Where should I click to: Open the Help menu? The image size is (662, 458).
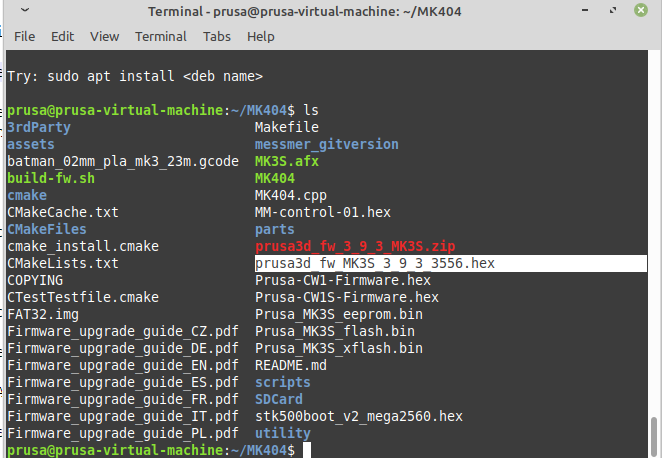coord(260,36)
